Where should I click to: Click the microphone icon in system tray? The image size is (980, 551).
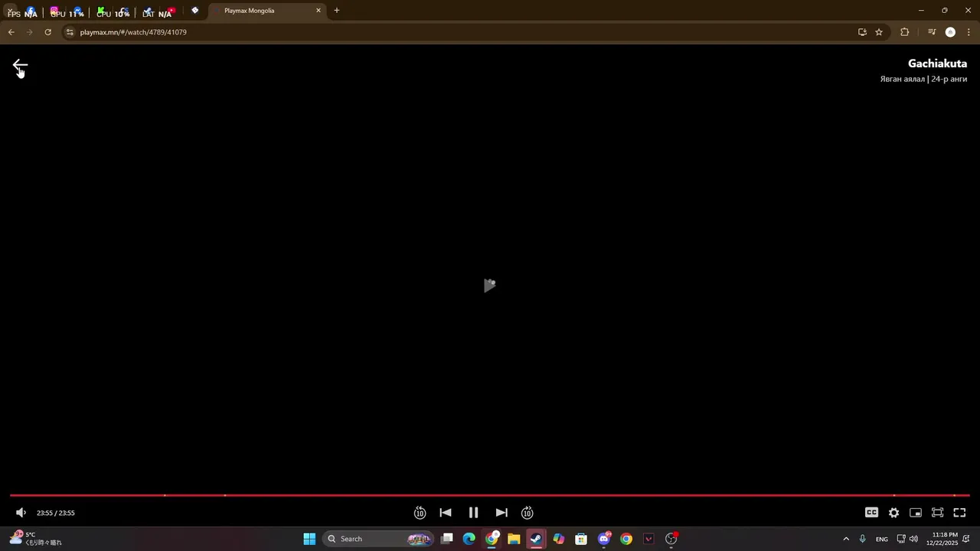(x=863, y=539)
